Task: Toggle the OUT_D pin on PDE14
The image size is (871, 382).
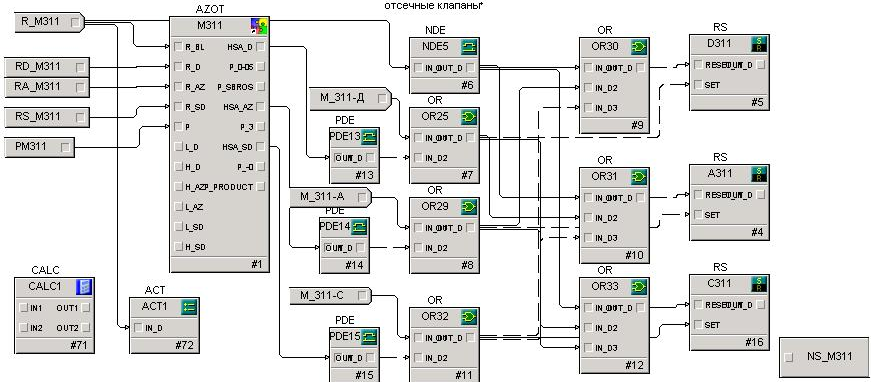Action: point(361,248)
